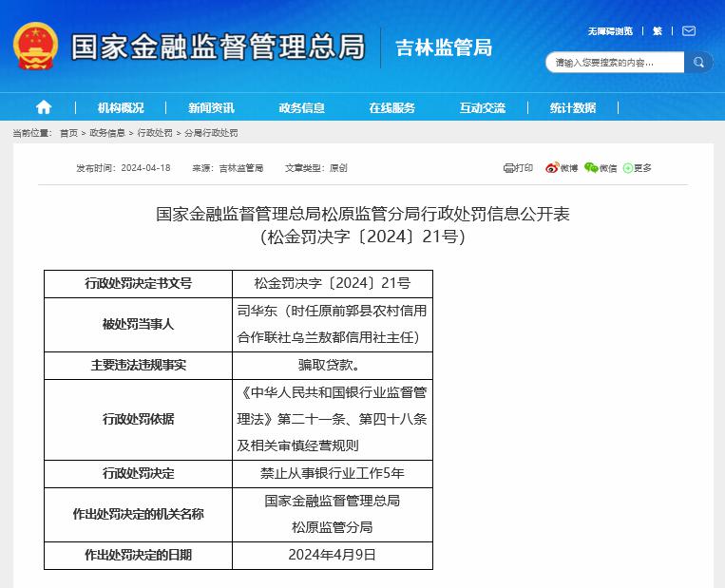The image size is (725, 588).
Task: Go to 互动交流 section
Action: coord(483,107)
